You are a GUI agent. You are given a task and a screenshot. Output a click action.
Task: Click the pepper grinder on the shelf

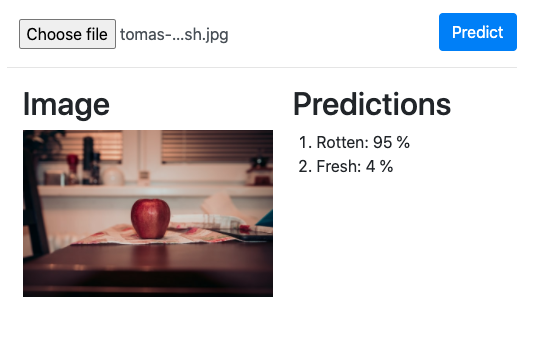[x=89, y=159]
